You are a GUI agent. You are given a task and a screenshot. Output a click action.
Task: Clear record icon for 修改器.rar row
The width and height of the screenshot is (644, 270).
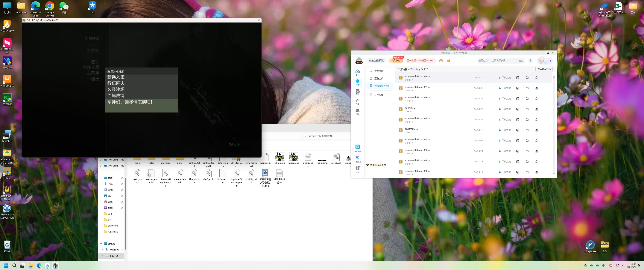[x=537, y=109]
